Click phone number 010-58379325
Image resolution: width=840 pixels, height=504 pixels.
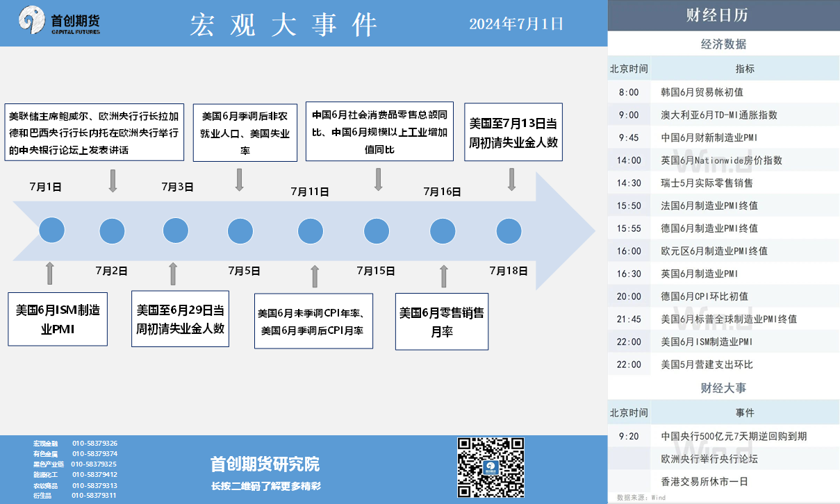point(94,464)
